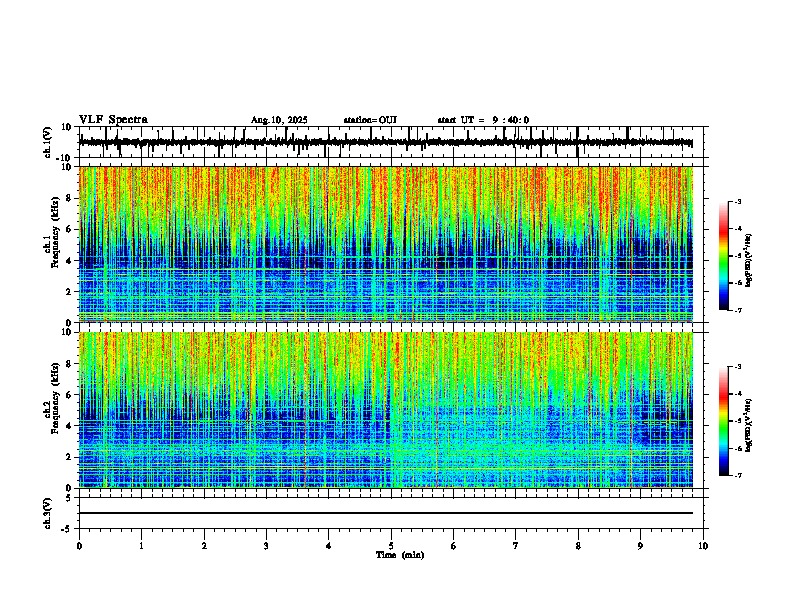Click the "Time (min)" axis label

pos(400,555)
